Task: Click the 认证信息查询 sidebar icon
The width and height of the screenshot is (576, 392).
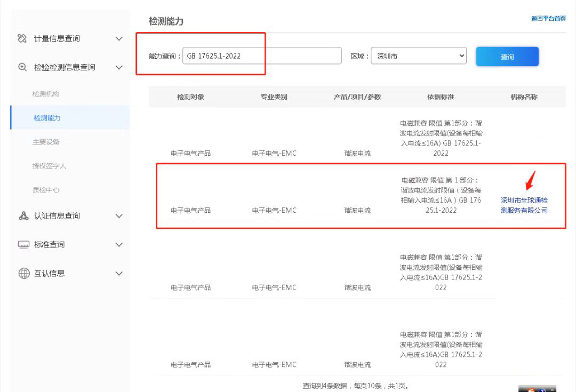Action: coord(23,215)
